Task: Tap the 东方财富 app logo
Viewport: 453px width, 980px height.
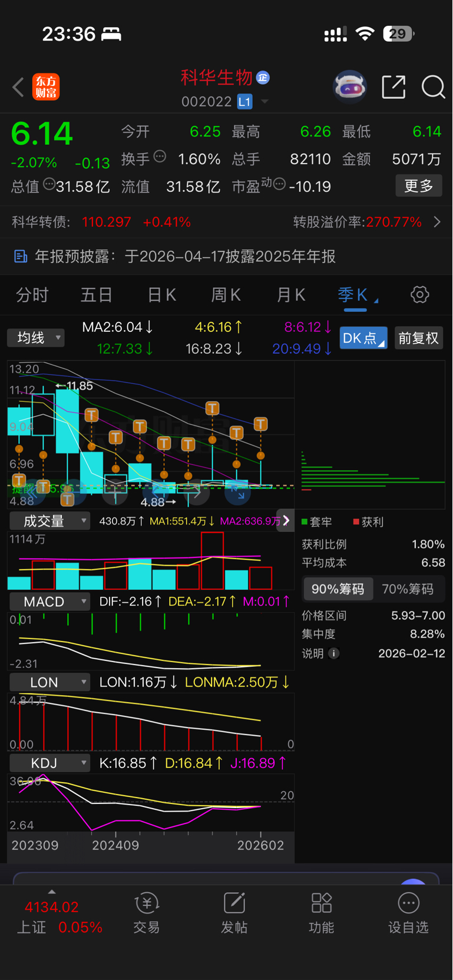Action: (45, 87)
